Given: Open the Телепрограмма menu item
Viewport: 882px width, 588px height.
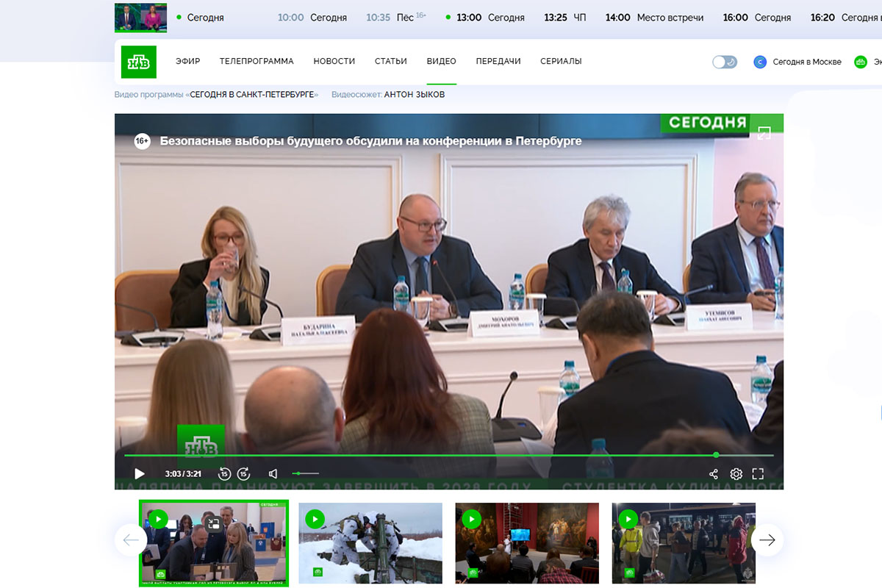Looking at the screenshot, I should pyautogui.click(x=257, y=62).
